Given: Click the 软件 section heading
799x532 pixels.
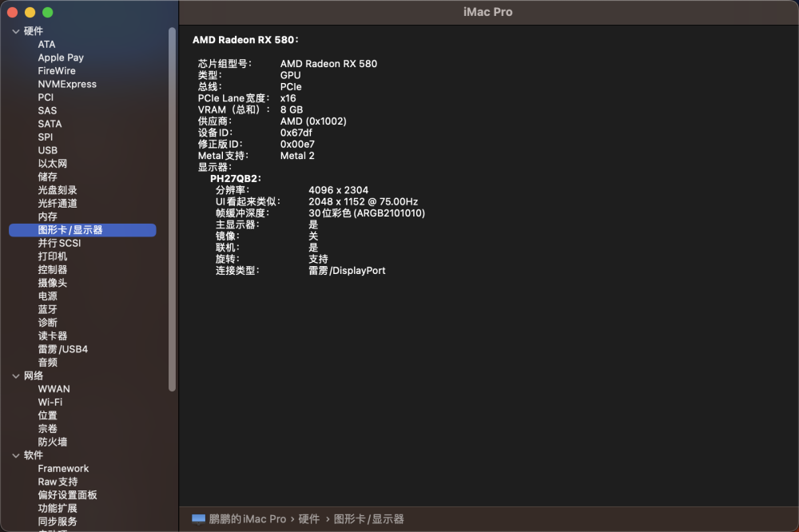Looking at the screenshot, I should click(34, 455).
